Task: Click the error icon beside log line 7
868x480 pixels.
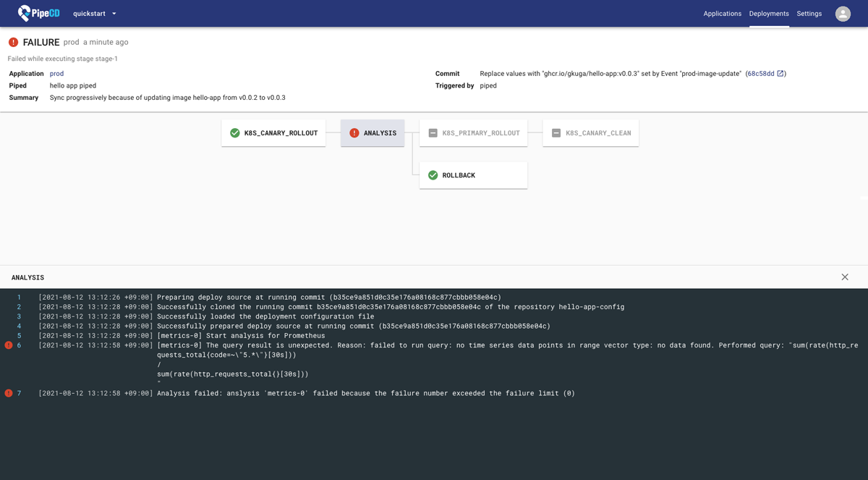Action: 7,392
